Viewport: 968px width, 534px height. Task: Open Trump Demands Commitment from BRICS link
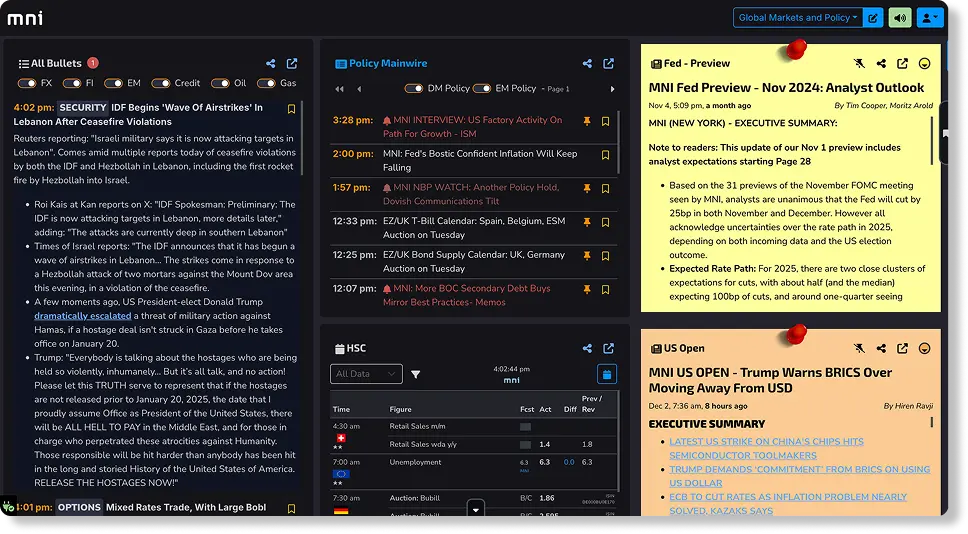click(799, 477)
